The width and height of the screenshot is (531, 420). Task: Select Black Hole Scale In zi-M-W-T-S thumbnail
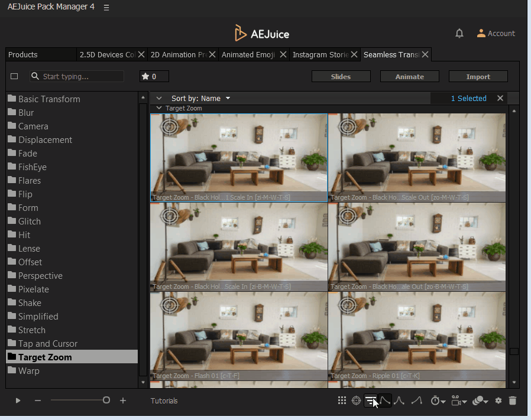[x=239, y=158]
